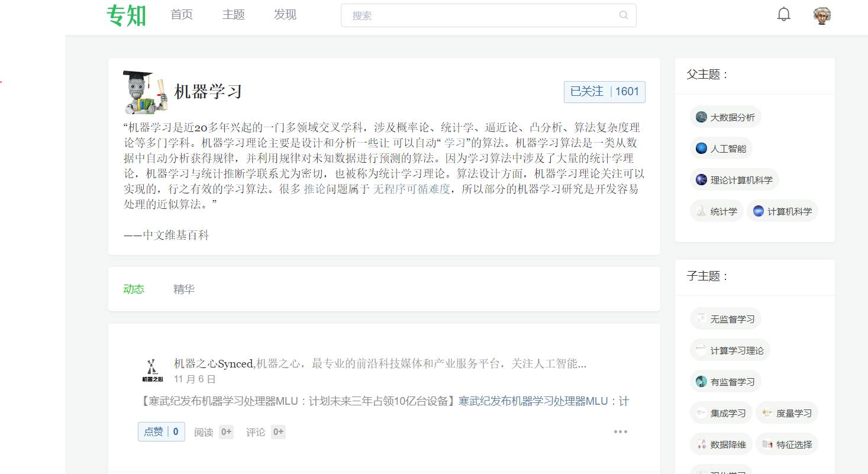This screenshot has width=868, height=474.
Task: Click the 1601 follower count
Action: click(x=627, y=92)
